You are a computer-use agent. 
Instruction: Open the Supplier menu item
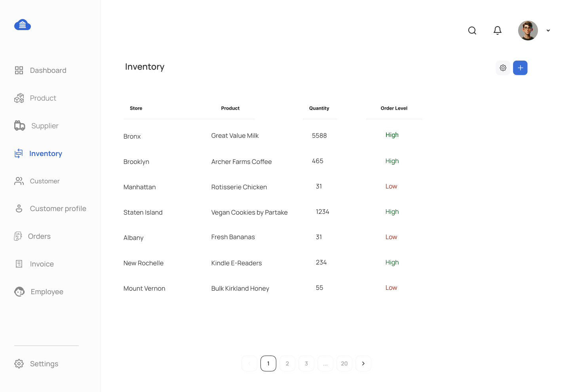point(45,126)
